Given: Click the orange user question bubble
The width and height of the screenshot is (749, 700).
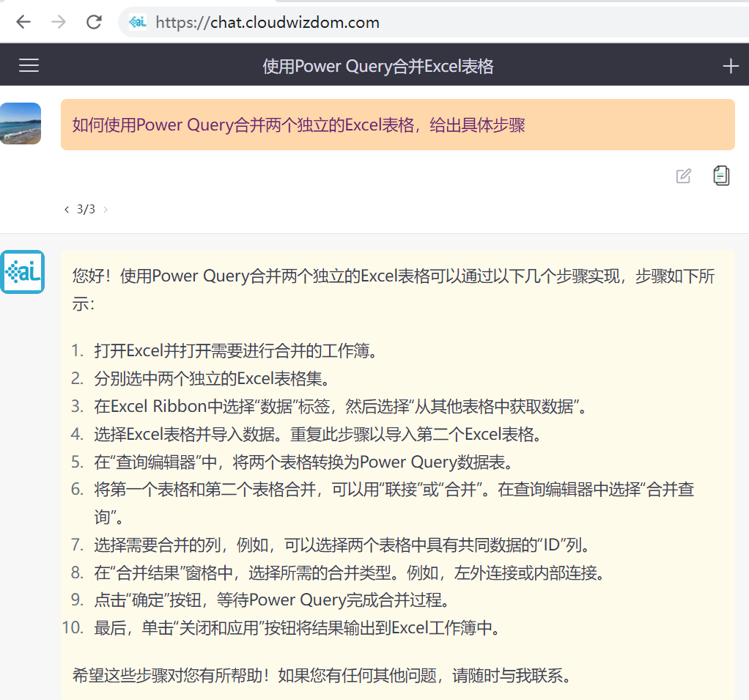Looking at the screenshot, I should coord(397,125).
